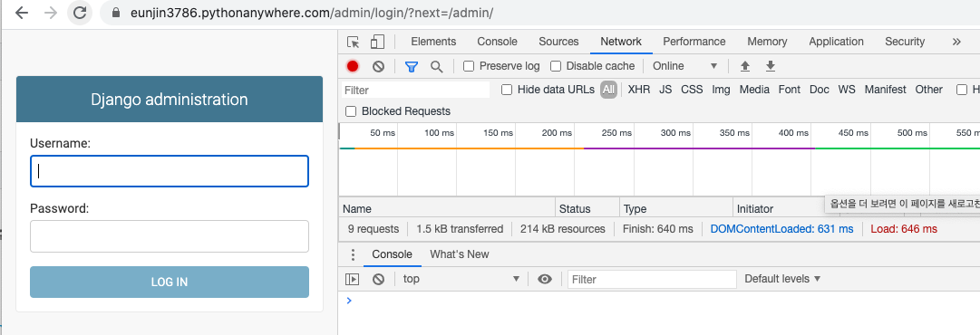Show more DevTools tabs with the chevron
Image resolution: width=980 pixels, height=335 pixels.
click(x=956, y=42)
